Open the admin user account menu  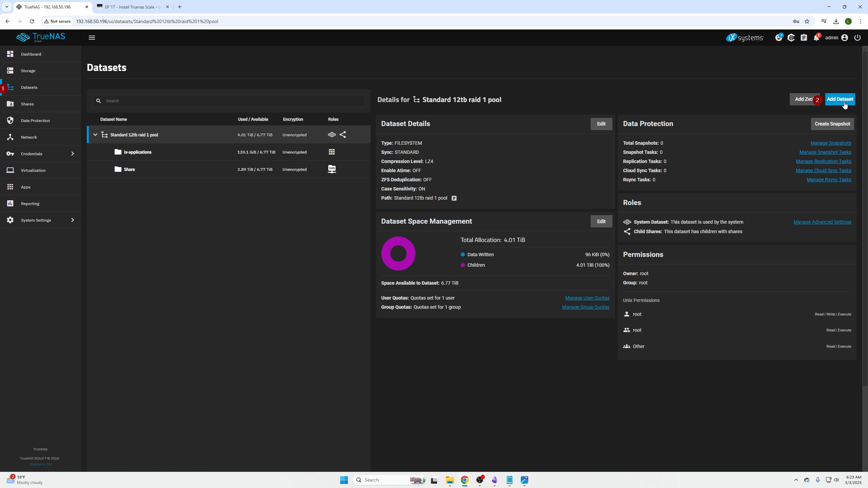click(836, 38)
